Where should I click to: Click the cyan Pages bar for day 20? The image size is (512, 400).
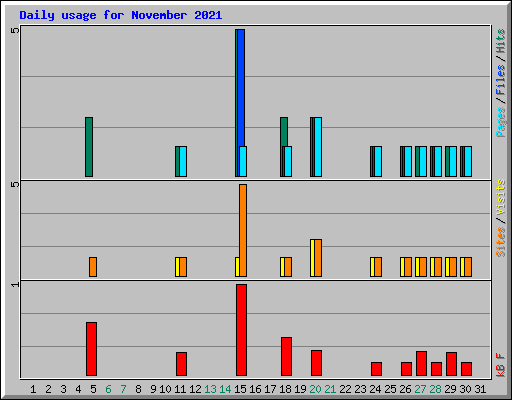click(x=318, y=147)
